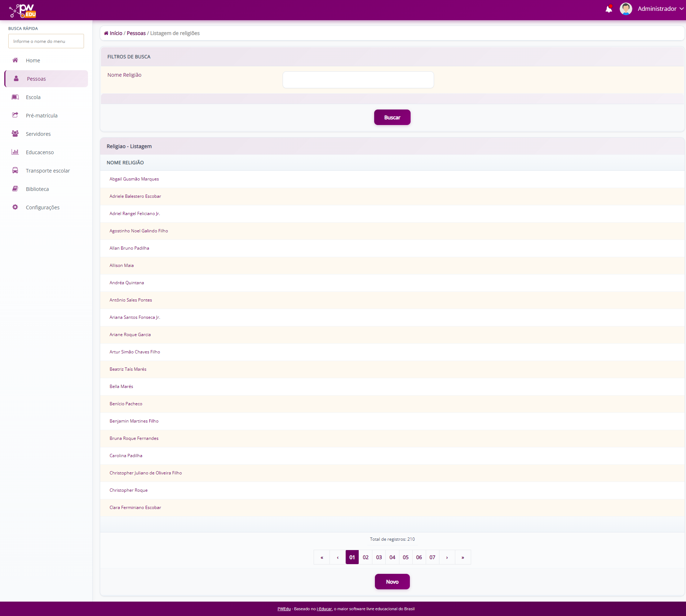686x616 pixels.
Task: Click the Pré-matrícula share icon
Action: pyautogui.click(x=15, y=115)
